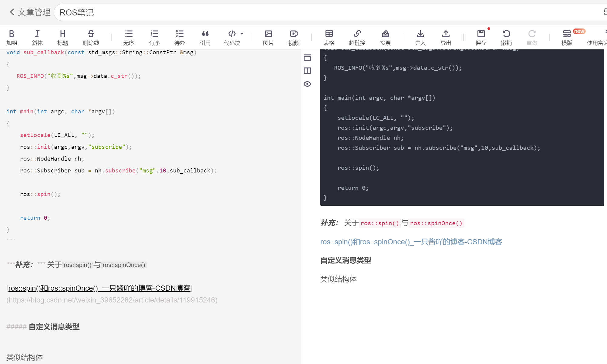The width and height of the screenshot is (607, 364).
Task: Go back to 文章管理 via chevron
Action: 12,12
